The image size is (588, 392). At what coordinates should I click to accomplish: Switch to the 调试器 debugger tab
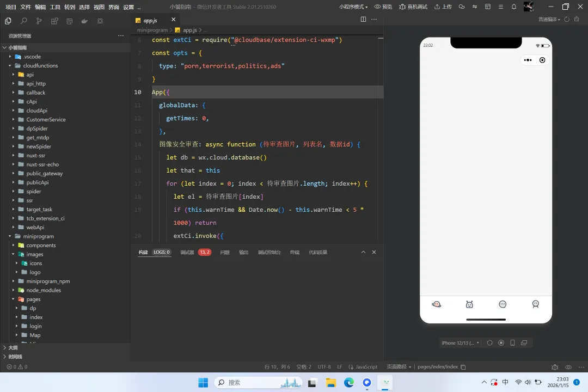click(187, 253)
